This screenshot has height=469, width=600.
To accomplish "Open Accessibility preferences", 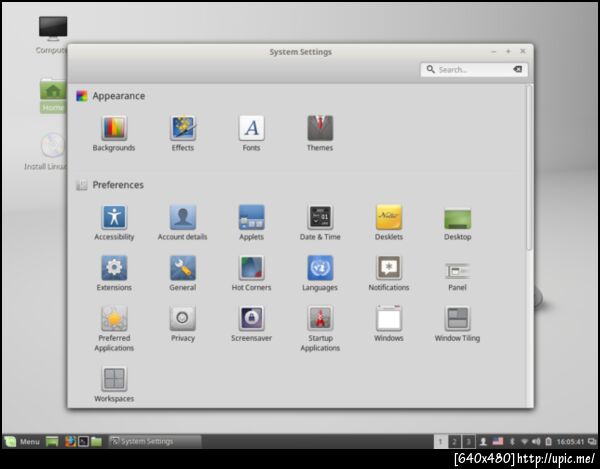I will [114, 222].
